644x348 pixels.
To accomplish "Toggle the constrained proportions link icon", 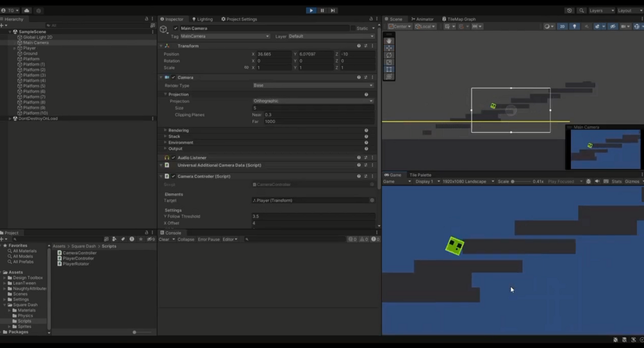I will [247, 68].
